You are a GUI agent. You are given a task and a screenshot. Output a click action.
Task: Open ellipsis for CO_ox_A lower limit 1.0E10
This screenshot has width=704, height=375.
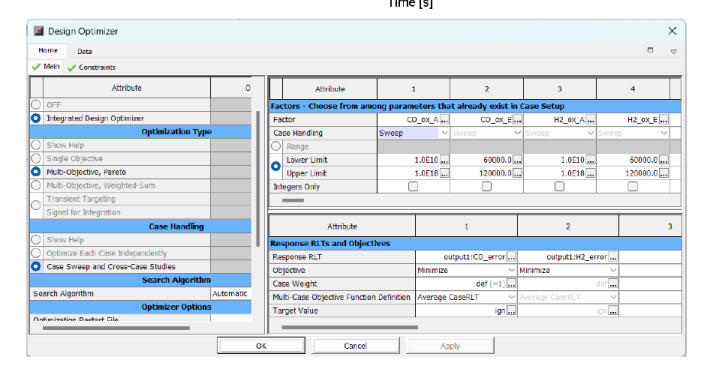pos(444,160)
